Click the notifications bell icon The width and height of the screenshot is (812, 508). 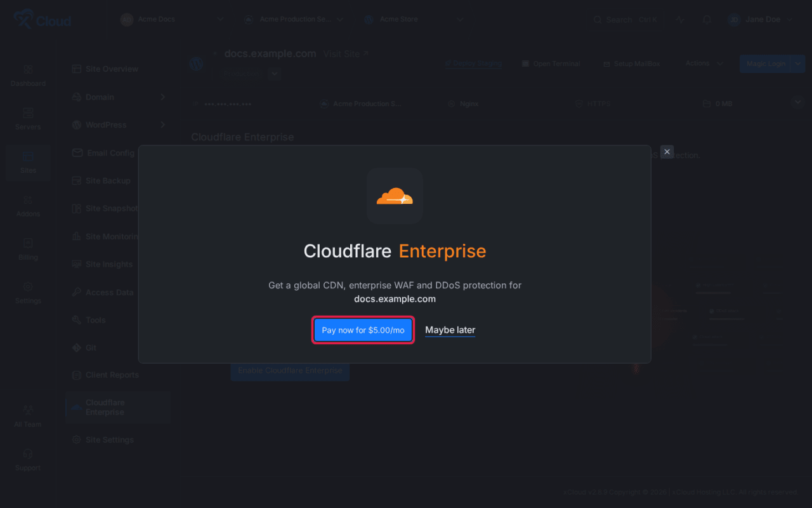click(707, 20)
